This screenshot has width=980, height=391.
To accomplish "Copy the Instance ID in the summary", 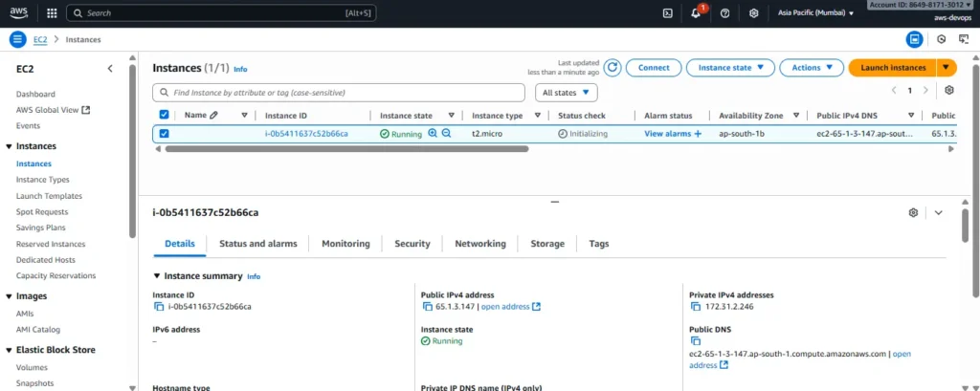I will tap(158, 307).
